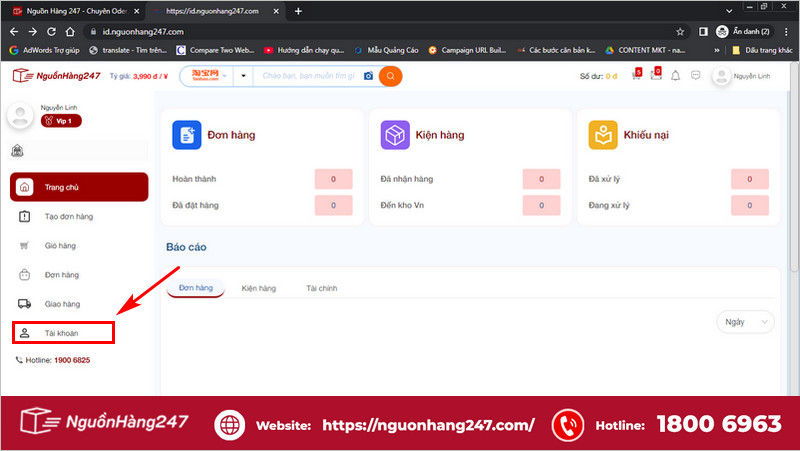Screen dimensions: 800x451
Task: Click the Vip 1 badge
Action: tap(61, 121)
